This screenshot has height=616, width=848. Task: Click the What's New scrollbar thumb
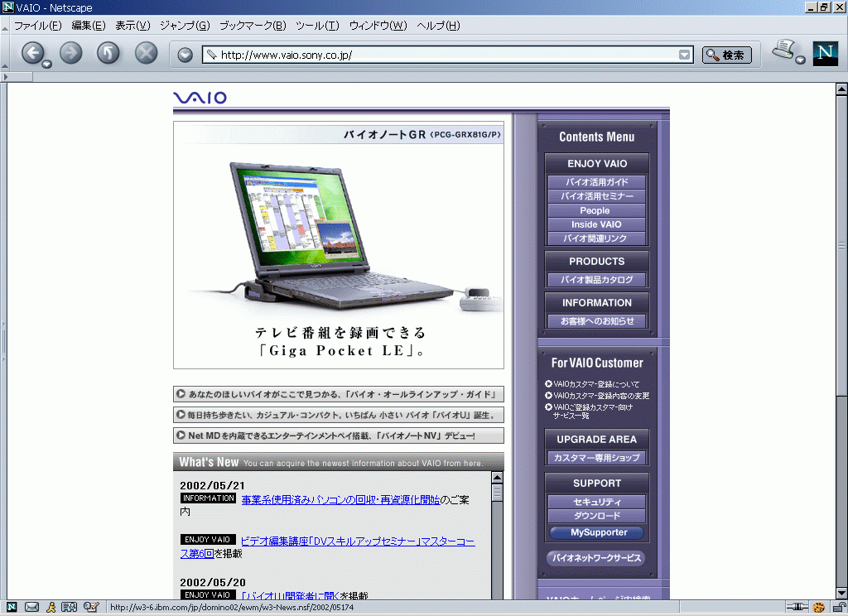(497, 493)
